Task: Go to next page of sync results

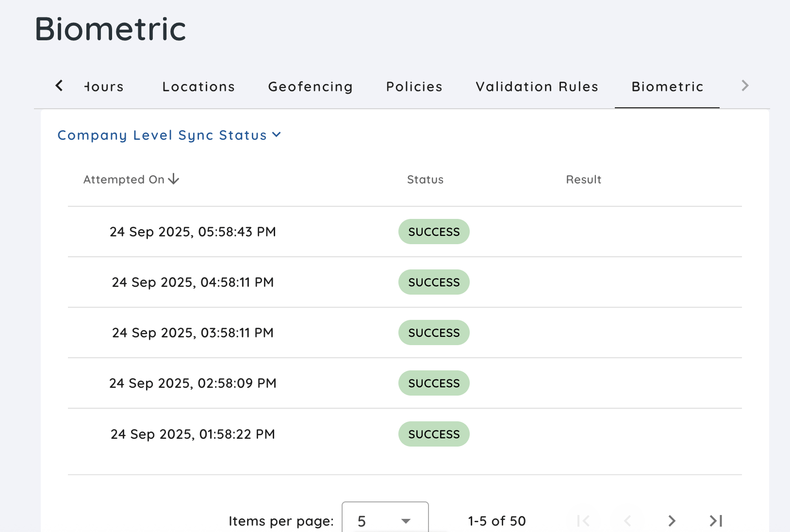Action: (x=672, y=521)
